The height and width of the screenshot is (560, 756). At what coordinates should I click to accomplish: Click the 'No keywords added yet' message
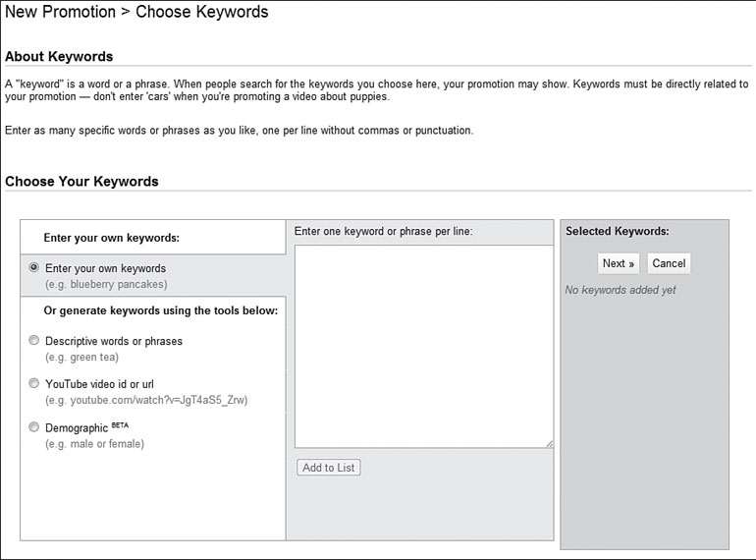621,290
